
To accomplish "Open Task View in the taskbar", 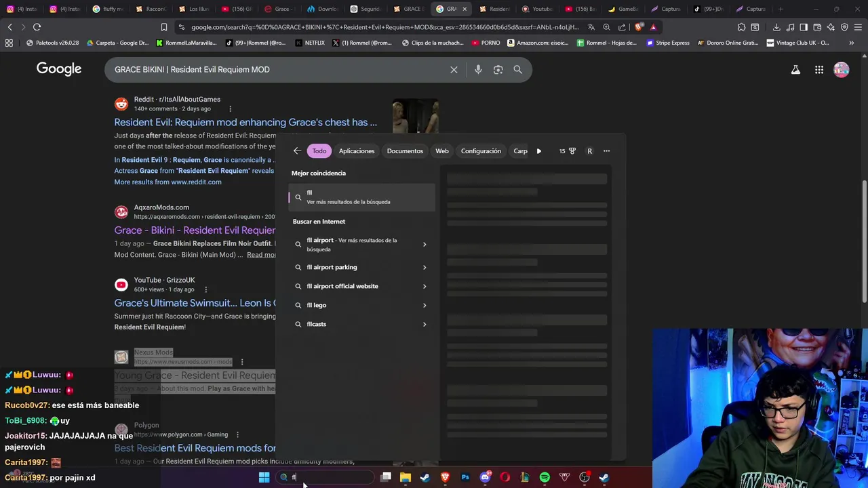I will click(x=386, y=477).
